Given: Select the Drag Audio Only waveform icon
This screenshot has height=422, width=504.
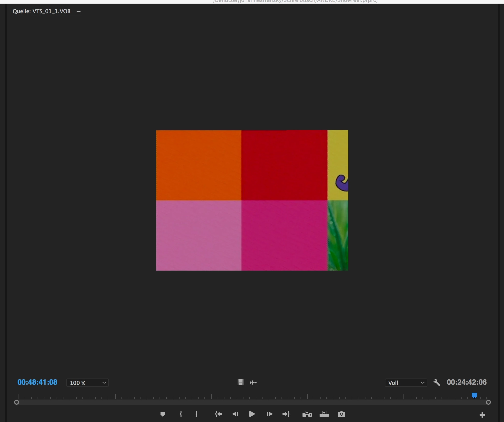Looking at the screenshot, I should coord(253,382).
